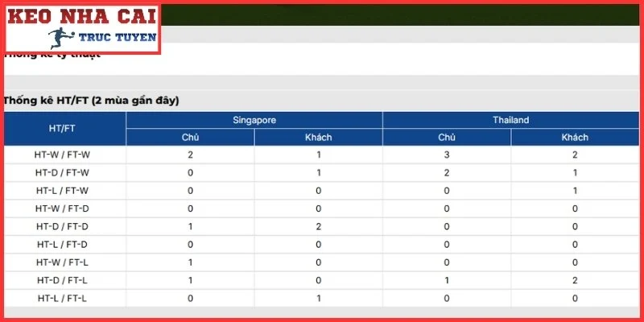The image size is (644, 322).
Task: Select Singapore Khách value in HT-D / FT-D row
Action: [x=318, y=227]
